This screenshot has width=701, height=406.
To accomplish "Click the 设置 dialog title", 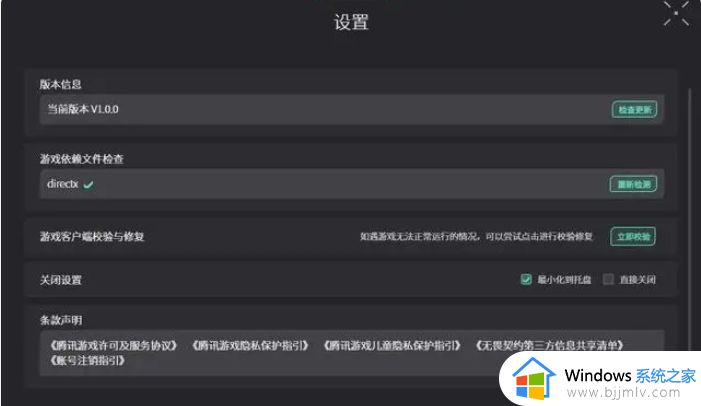I will coord(351,22).
